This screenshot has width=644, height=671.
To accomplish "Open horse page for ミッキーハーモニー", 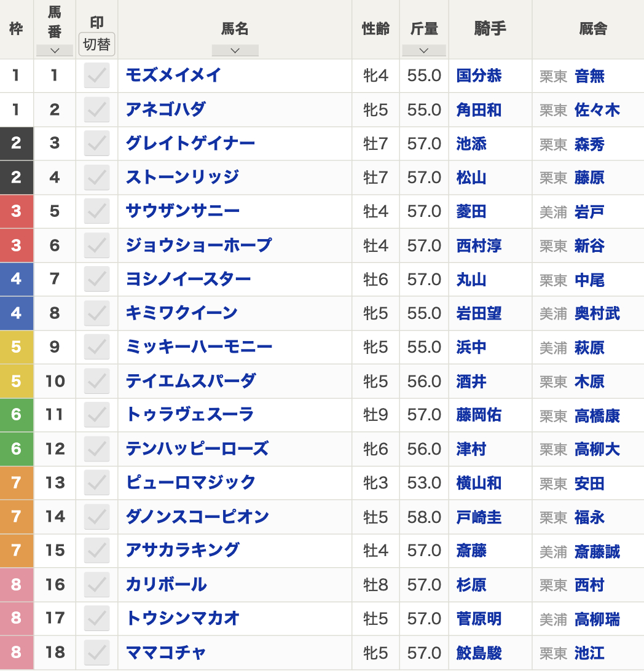I will click(199, 347).
